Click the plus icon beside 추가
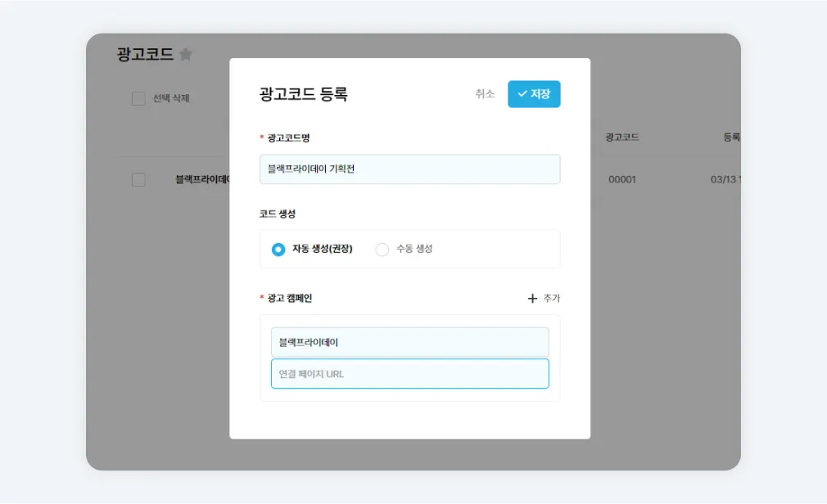This screenshot has width=827, height=504. [532, 299]
